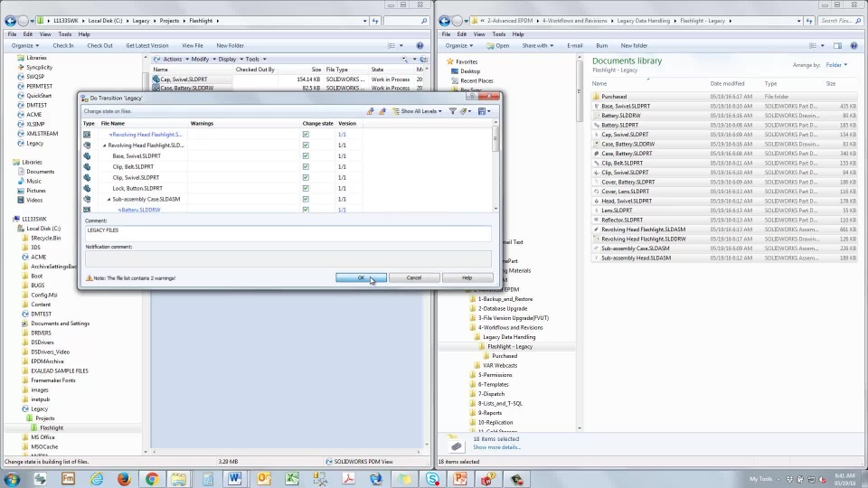The height and width of the screenshot is (488, 868).
Task: Open Skype from the taskbar
Action: (432, 479)
